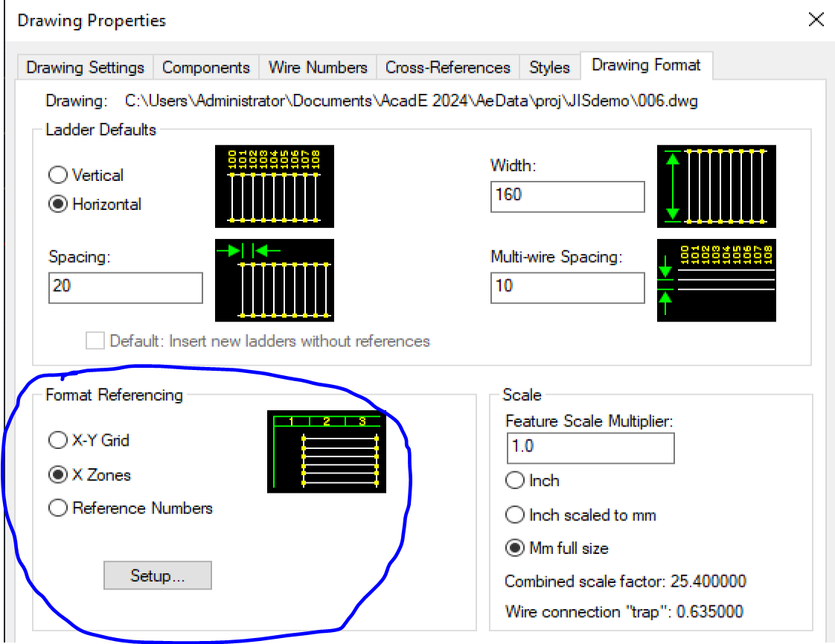Click the Format Referencing zone grid preview
835x644 pixels.
tap(326, 450)
